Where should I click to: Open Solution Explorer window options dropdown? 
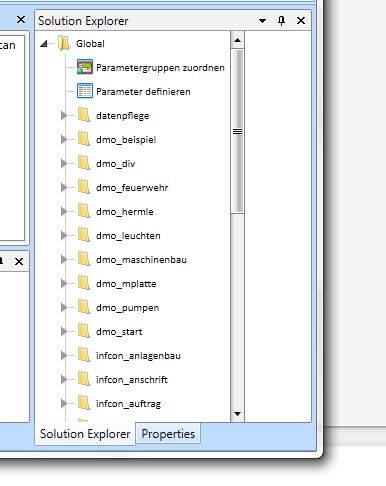(x=262, y=21)
